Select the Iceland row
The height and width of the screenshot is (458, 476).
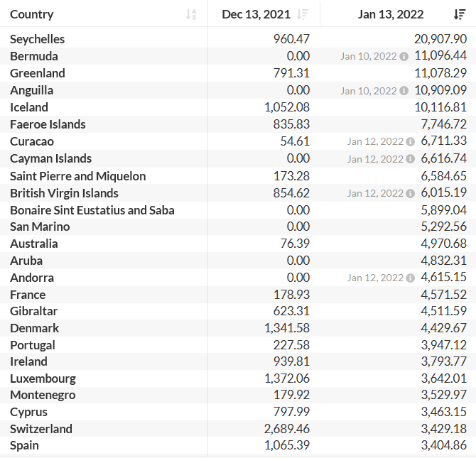[x=29, y=107]
